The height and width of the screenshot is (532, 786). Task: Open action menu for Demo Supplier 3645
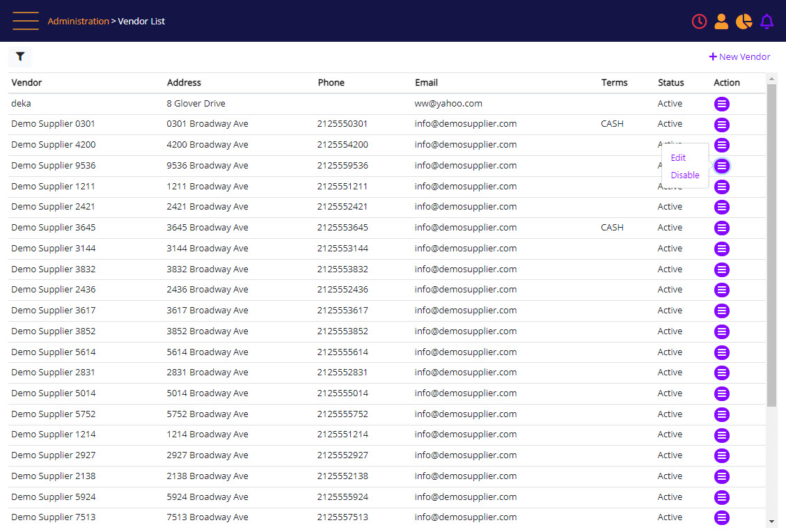coord(721,228)
